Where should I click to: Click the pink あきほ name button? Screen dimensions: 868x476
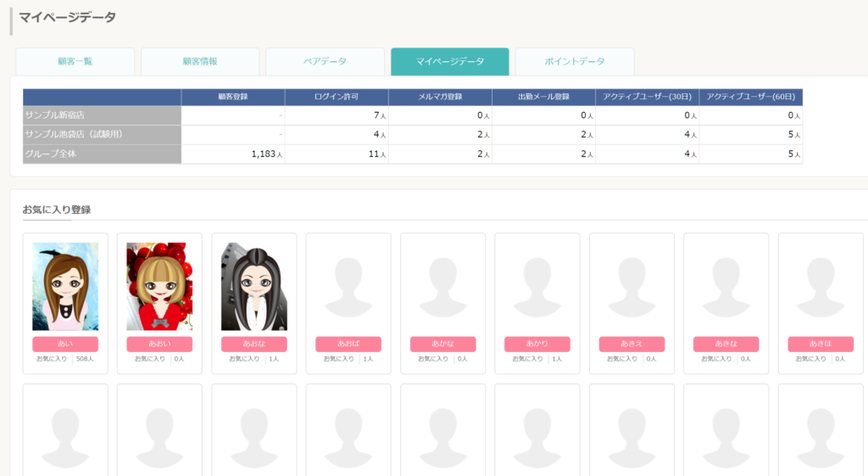pos(821,344)
